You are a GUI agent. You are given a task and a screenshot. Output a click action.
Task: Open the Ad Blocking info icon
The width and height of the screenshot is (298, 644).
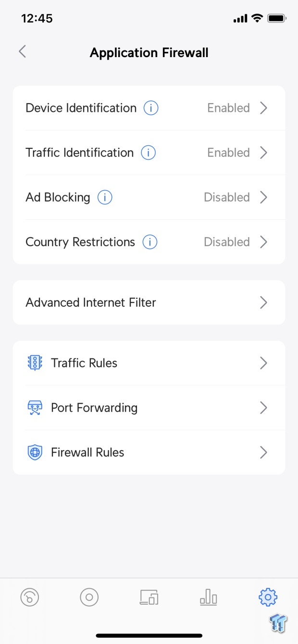point(105,197)
